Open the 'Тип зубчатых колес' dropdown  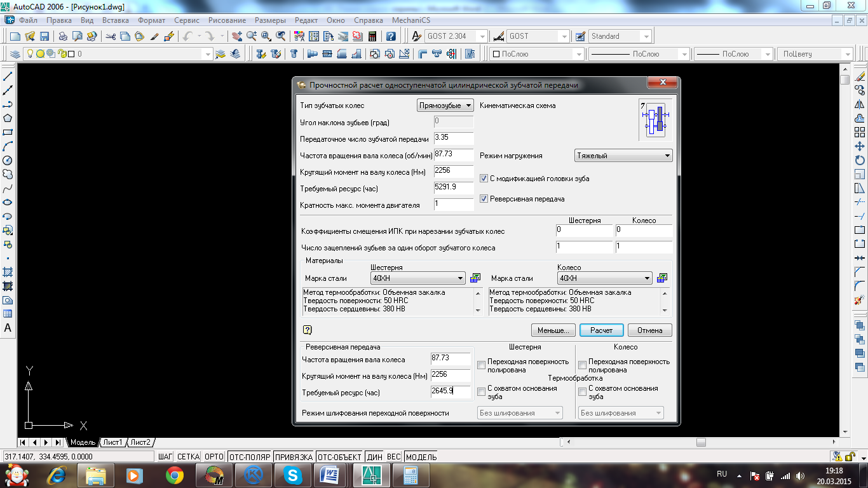(x=445, y=105)
